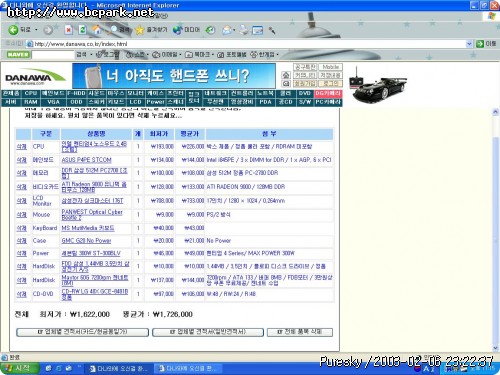
Task: Select the CPU category tab
Action: tap(30, 93)
